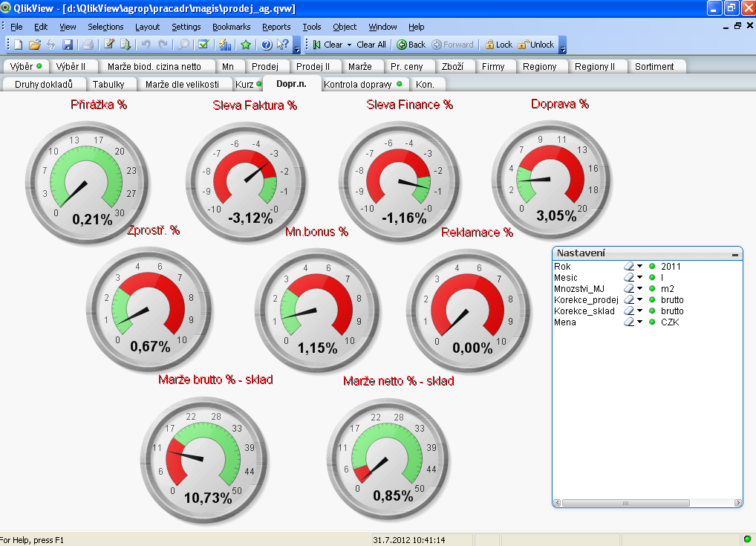756x546 pixels.
Task: Expand the Clear dropdown arrow
Action: pos(350,45)
